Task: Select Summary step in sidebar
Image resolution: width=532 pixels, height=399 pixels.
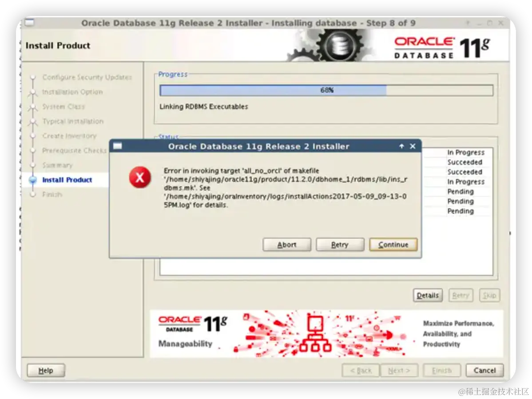Action: [x=57, y=165]
